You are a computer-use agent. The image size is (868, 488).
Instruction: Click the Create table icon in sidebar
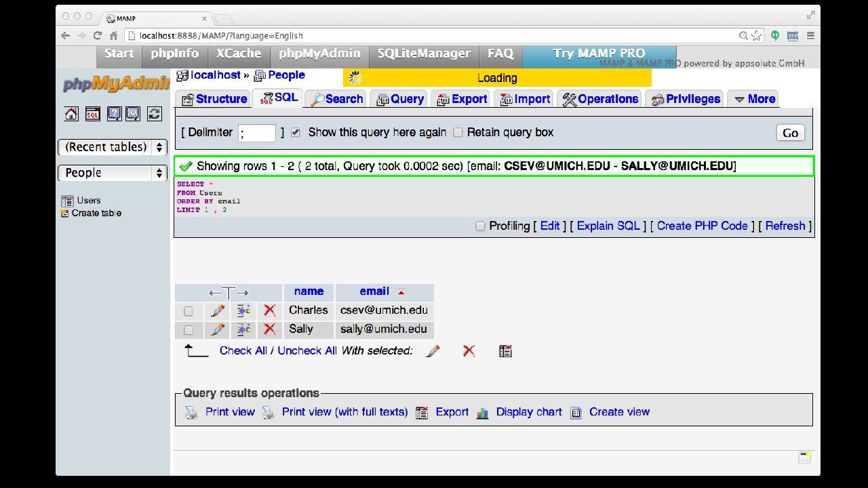point(65,213)
